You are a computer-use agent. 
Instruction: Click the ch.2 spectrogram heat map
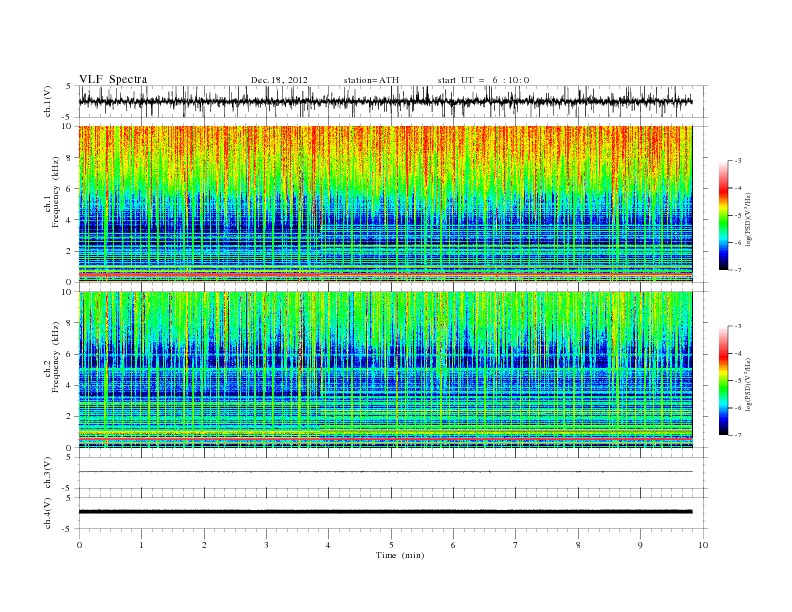coord(385,370)
